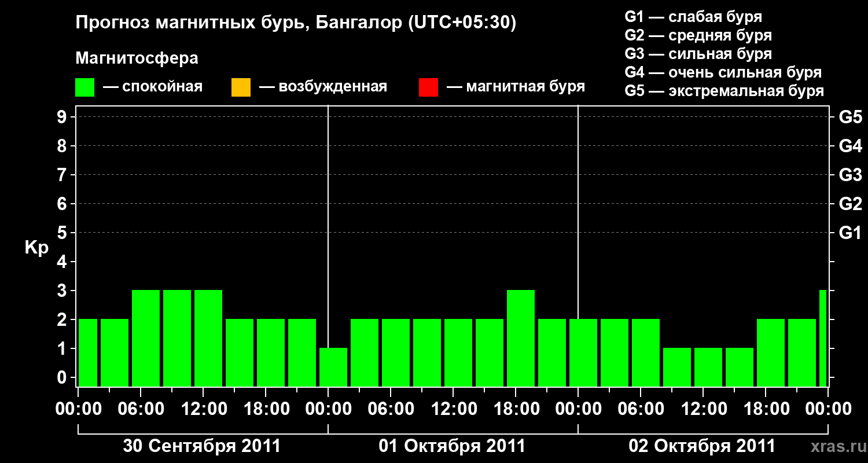Click the 18:00 label of 30 Сентября

point(266,409)
